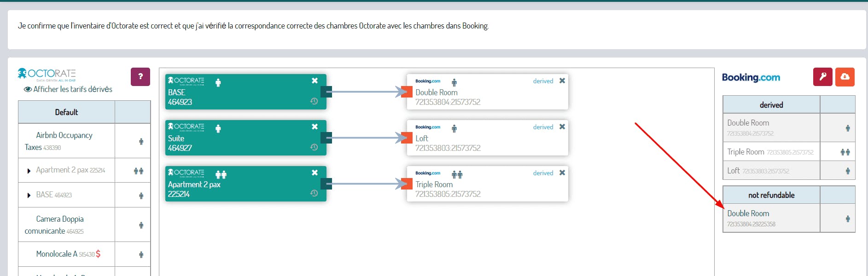
Task: Click person icon in Monolocale A row
Action: (141, 254)
